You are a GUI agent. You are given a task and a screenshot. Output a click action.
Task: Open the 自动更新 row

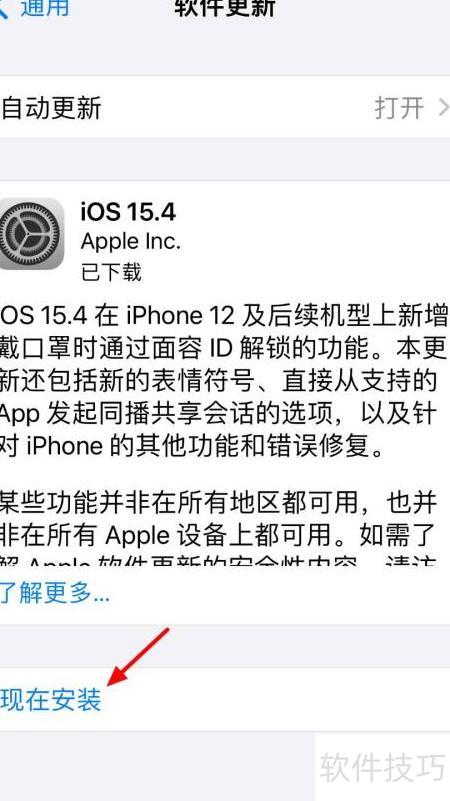(x=225, y=108)
